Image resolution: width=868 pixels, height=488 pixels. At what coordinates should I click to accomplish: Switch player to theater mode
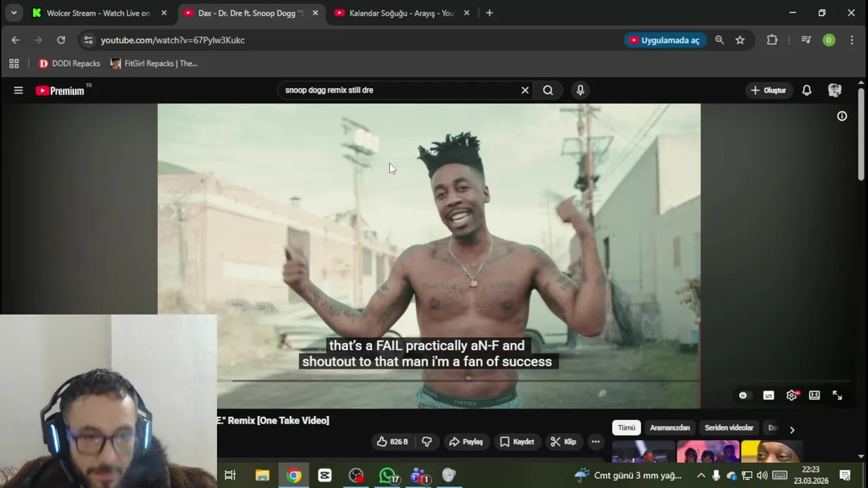[814, 395]
